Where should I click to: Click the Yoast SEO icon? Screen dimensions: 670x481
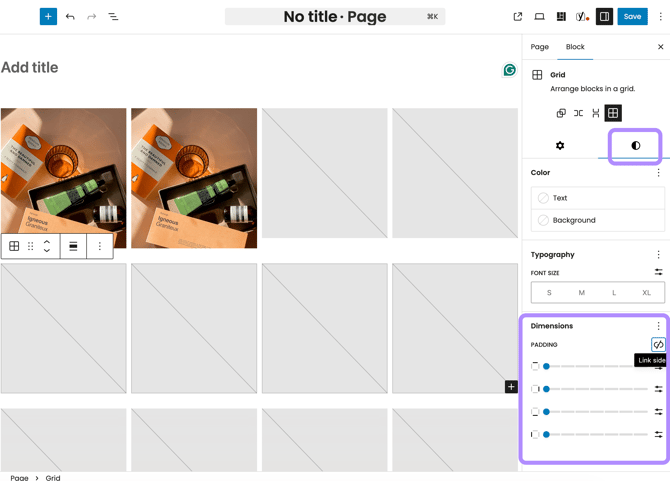tap(582, 17)
